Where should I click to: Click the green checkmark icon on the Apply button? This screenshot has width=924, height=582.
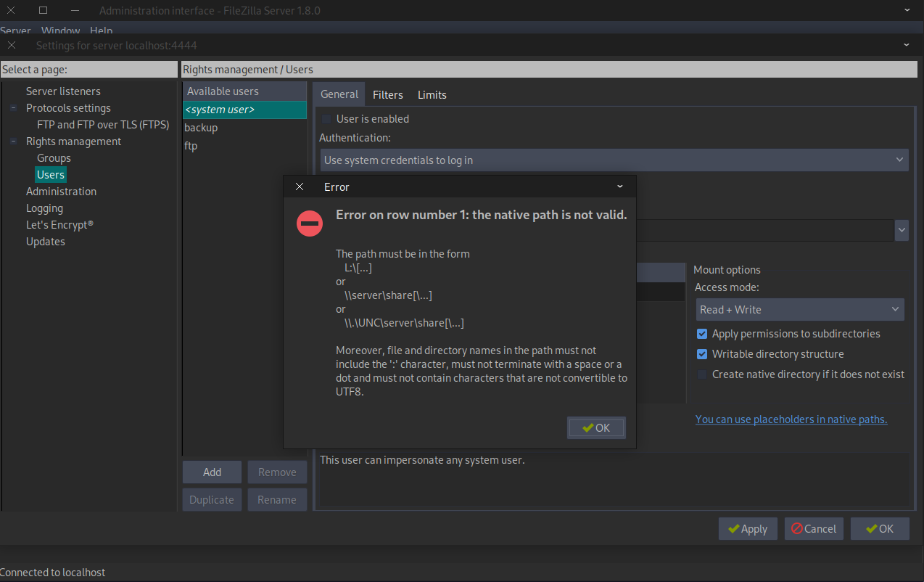click(x=733, y=528)
